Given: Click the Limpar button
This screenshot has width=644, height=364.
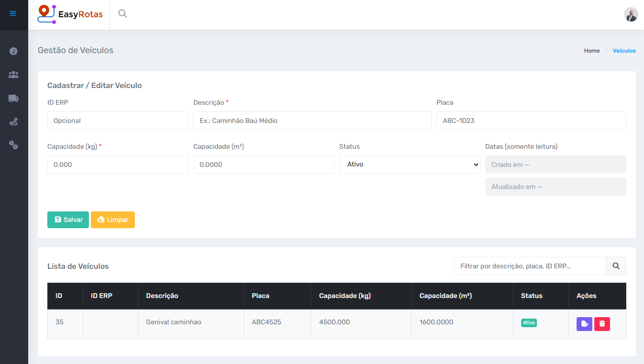Looking at the screenshot, I should [113, 220].
